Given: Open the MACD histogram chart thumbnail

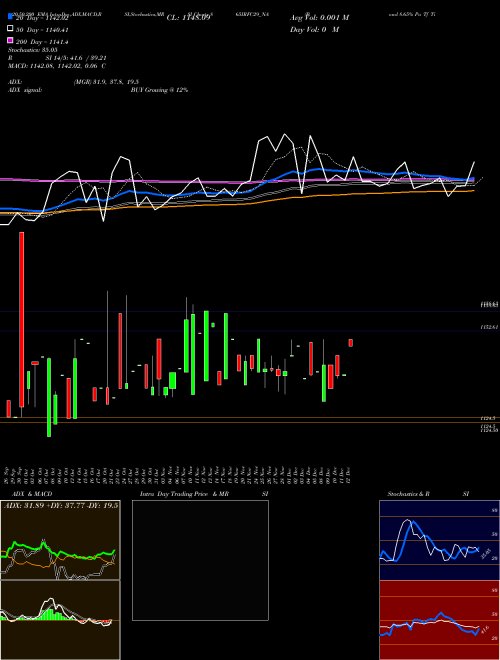Looking at the screenshot, I should click(60, 620).
